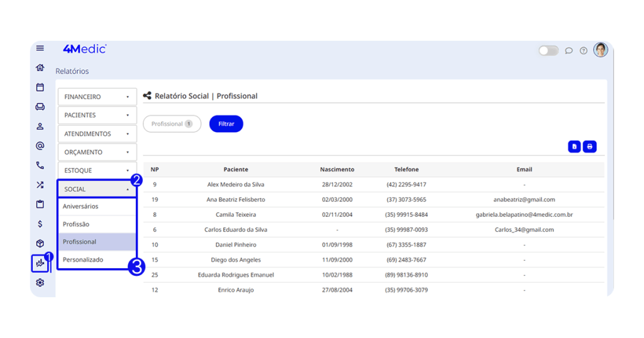Click the print report icon button

589,146
